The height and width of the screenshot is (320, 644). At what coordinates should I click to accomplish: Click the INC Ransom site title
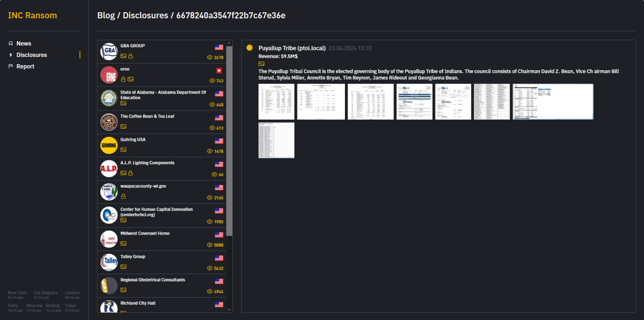tap(33, 15)
